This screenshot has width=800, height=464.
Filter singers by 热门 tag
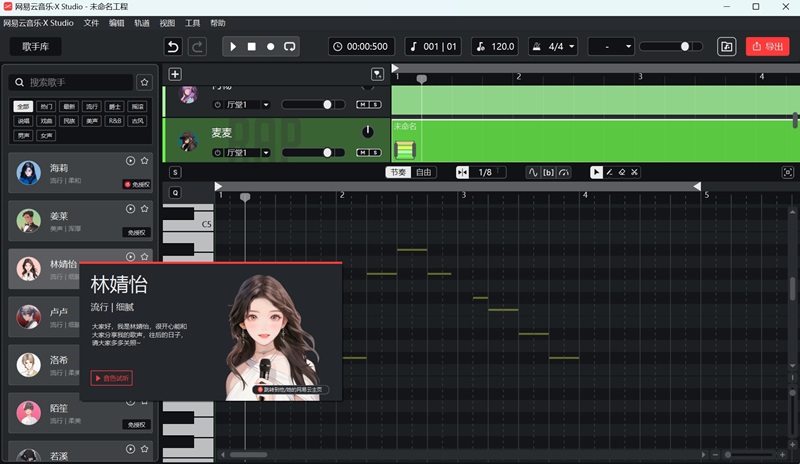coord(46,106)
